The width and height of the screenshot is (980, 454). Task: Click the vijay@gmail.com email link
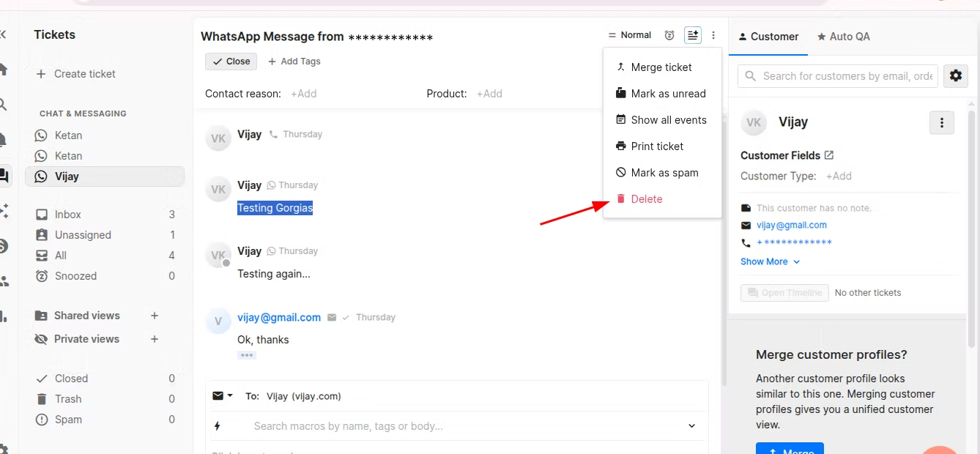[792, 226]
